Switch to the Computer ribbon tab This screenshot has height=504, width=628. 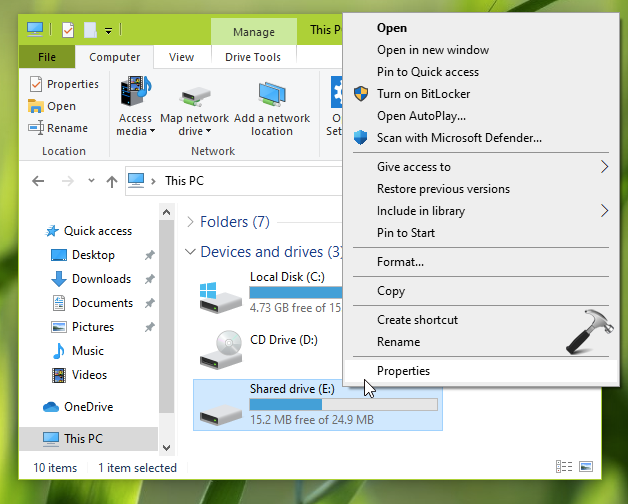pyautogui.click(x=115, y=57)
